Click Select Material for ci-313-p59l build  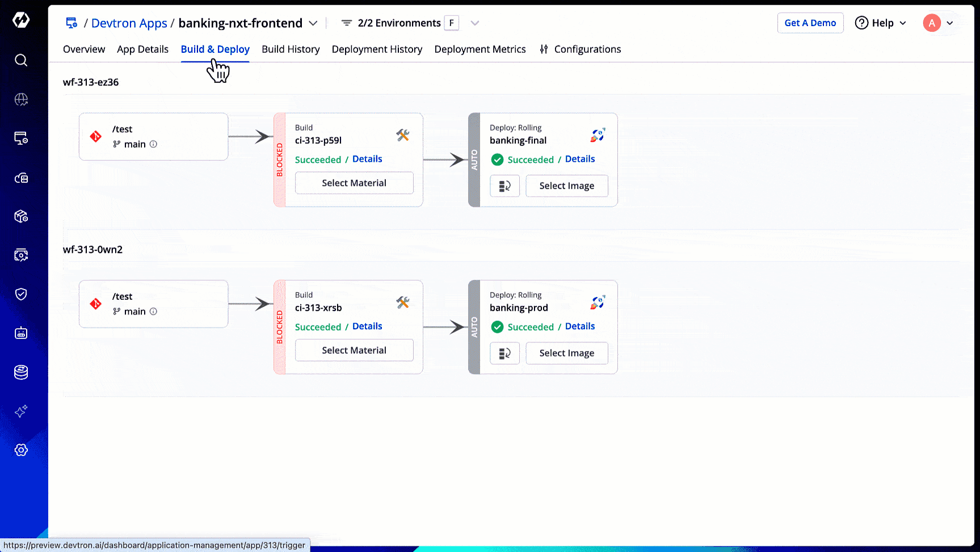coord(354,183)
